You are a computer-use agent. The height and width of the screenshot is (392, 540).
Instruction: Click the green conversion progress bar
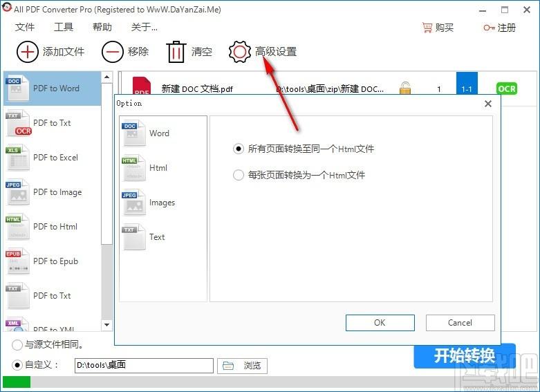(17, 382)
